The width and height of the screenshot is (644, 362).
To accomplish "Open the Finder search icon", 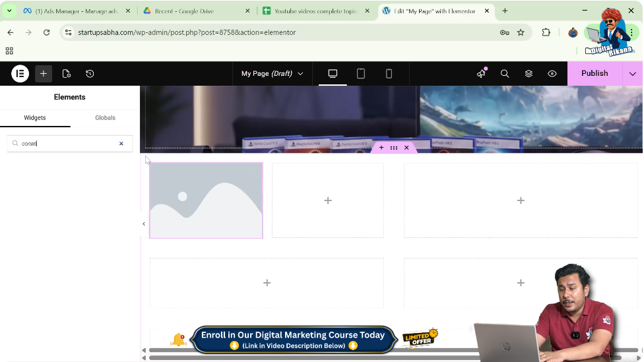I will pyautogui.click(x=505, y=74).
